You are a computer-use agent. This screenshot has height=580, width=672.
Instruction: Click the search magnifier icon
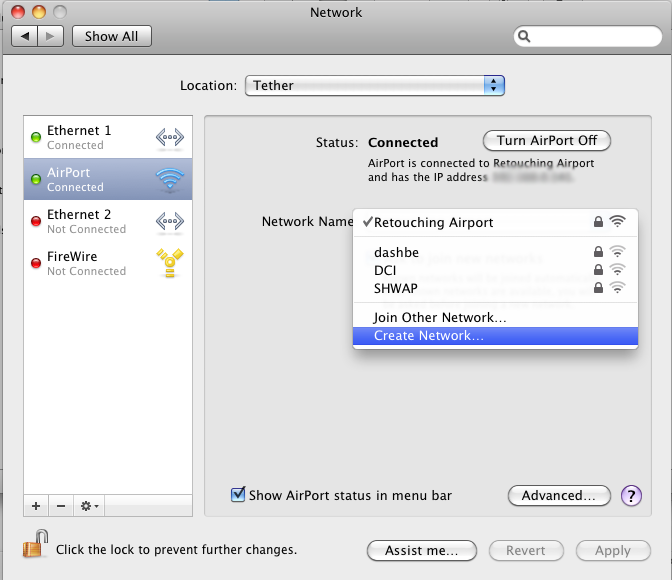(x=524, y=36)
